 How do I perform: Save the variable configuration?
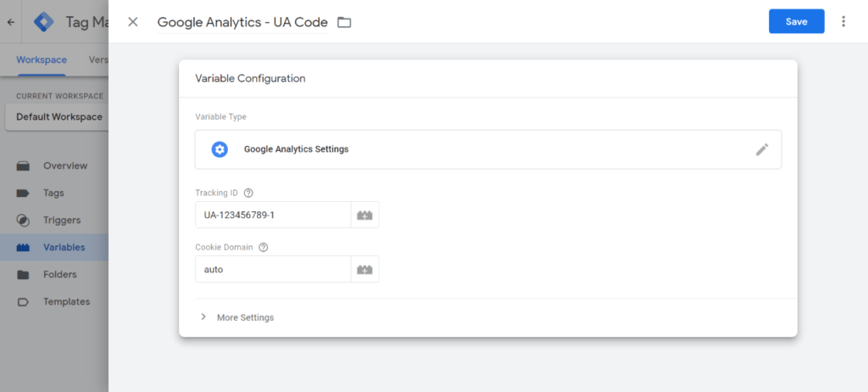click(x=797, y=21)
